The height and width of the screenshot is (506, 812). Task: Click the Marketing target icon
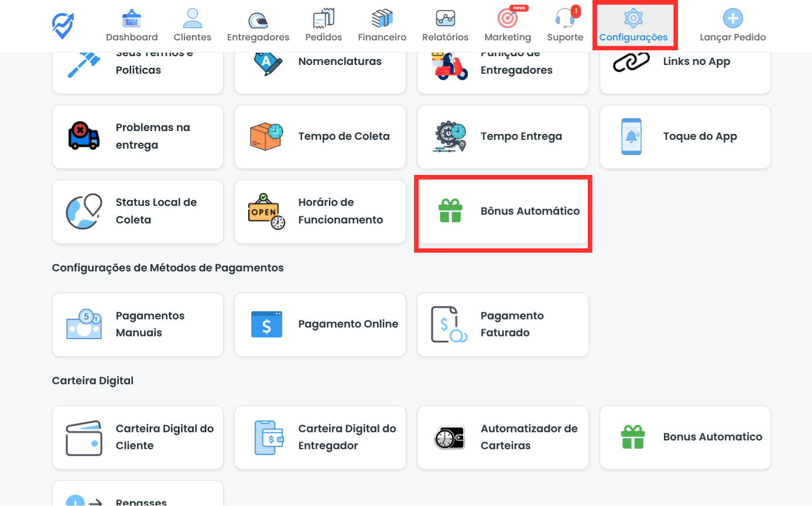pos(507,19)
